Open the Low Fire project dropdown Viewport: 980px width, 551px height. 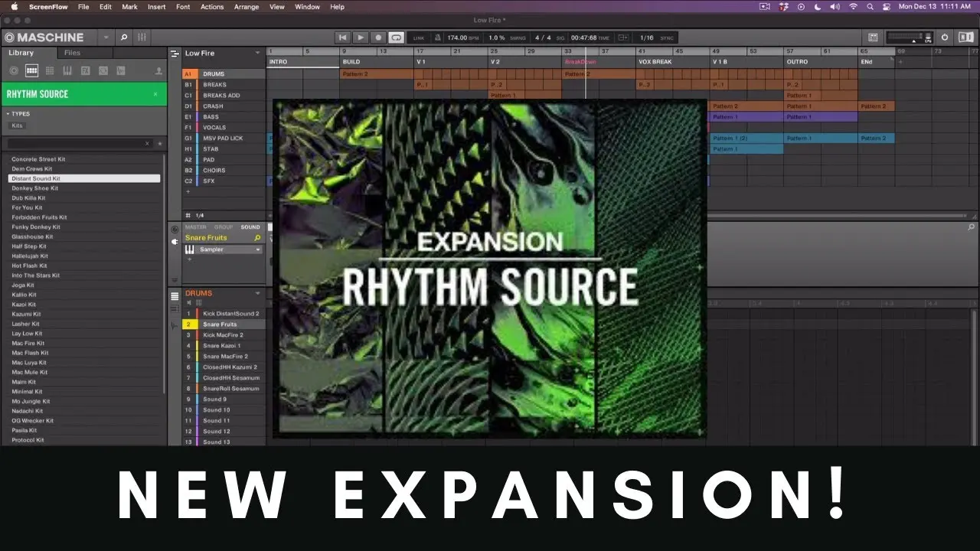[258, 53]
